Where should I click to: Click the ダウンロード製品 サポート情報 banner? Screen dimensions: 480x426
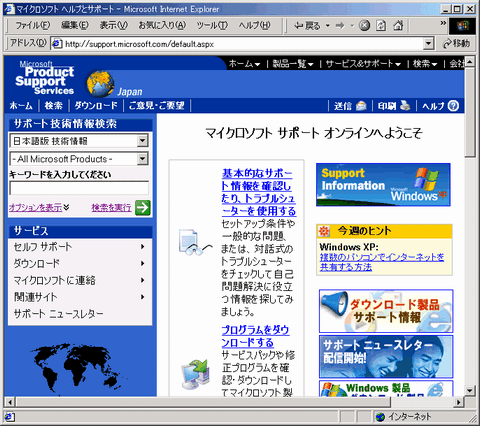point(386,311)
